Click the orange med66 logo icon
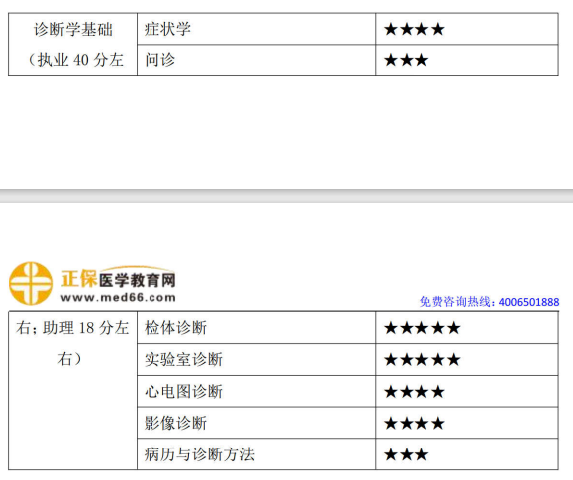 tap(31, 283)
